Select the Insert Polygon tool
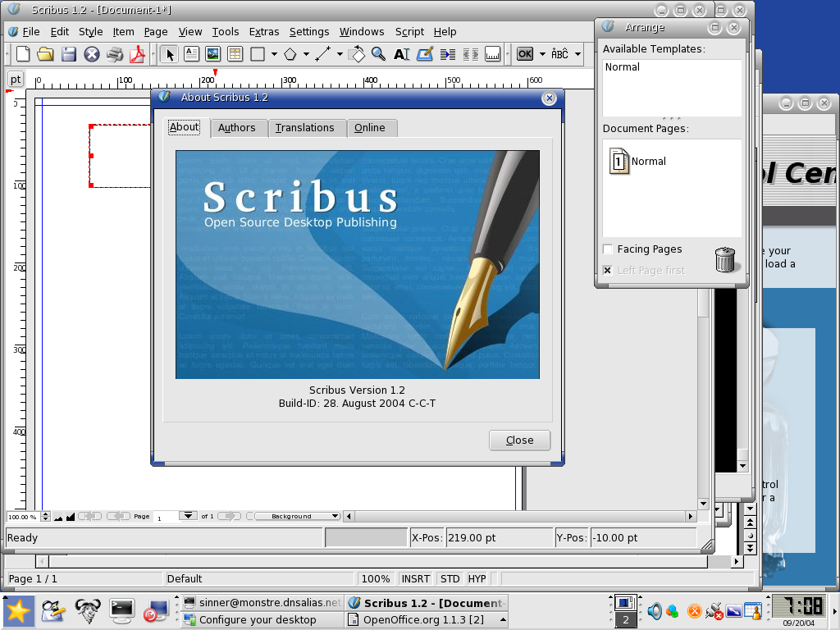 [x=290, y=54]
